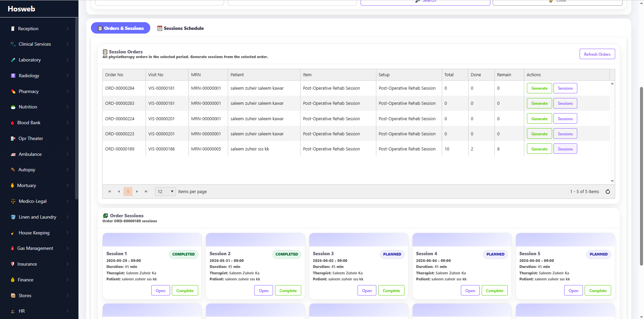The width and height of the screenshot is (644, 319).
Task: Click the Autopsy sidebar icon
Action: (x=13, y=170)
